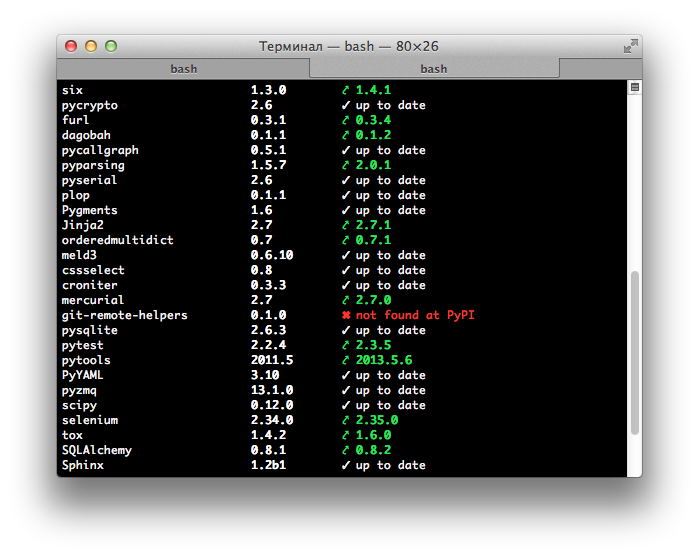Click the 'orderedmultidict' package name
The width and height of the screenshot is (699, 556).
pyautogui.click(x=117, y=240)
